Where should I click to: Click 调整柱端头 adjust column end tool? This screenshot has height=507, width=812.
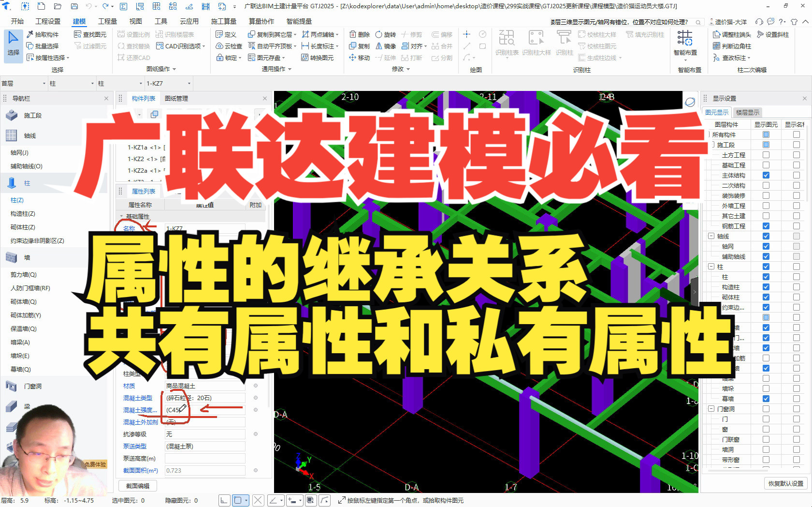[732, 34]
